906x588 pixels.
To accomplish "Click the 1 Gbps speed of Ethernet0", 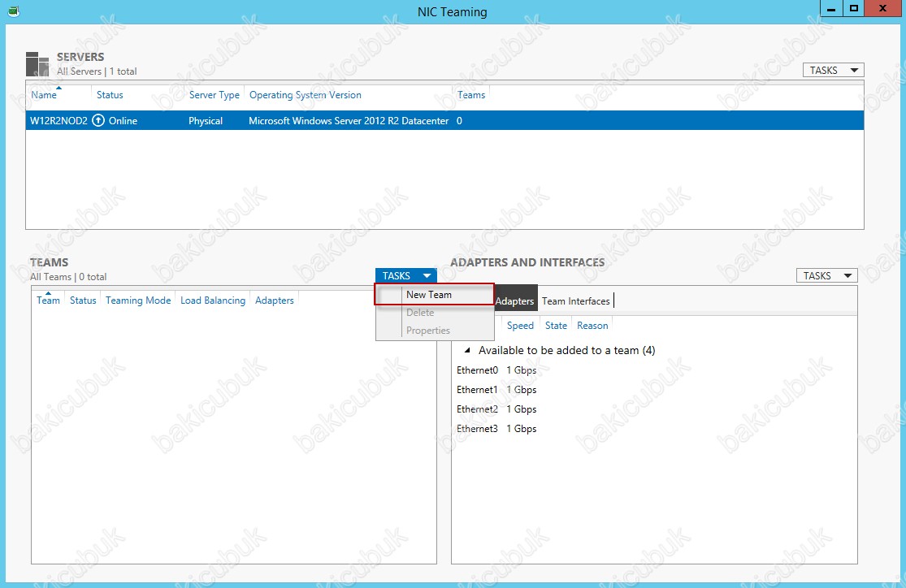I will pos(521,370).
